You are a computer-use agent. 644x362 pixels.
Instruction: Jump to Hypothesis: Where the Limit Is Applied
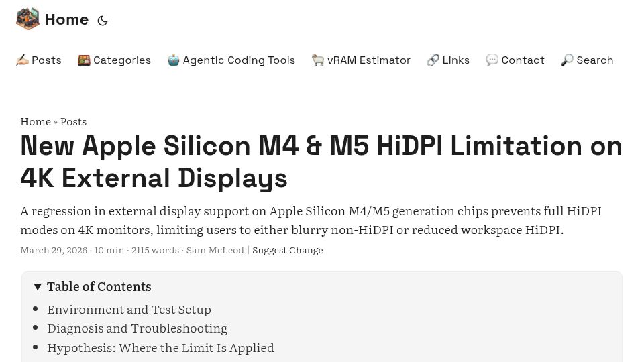(160, 348)
